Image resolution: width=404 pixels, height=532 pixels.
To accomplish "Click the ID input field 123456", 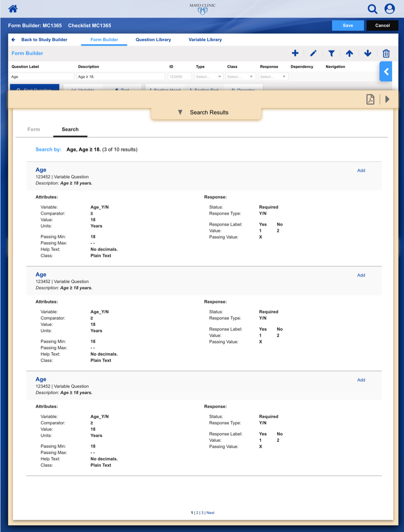I will point(180,77).
